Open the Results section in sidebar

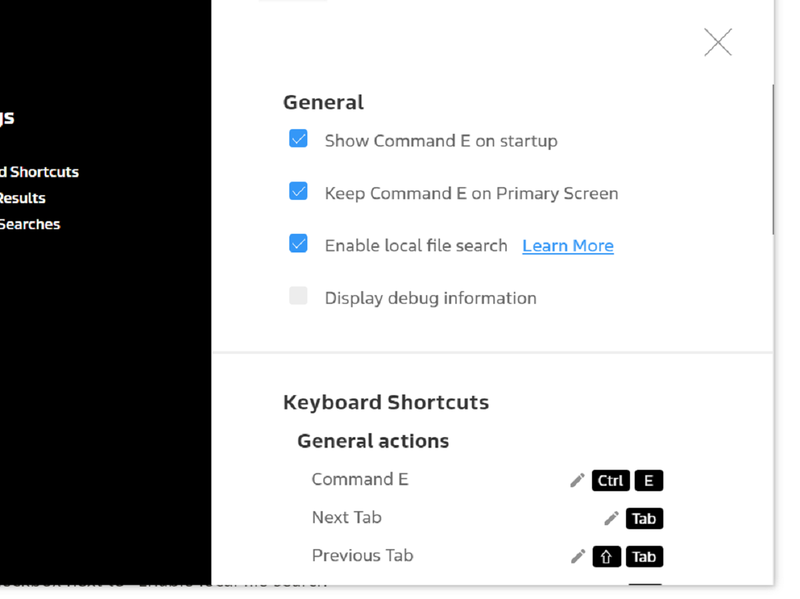[x=22, y=198]
